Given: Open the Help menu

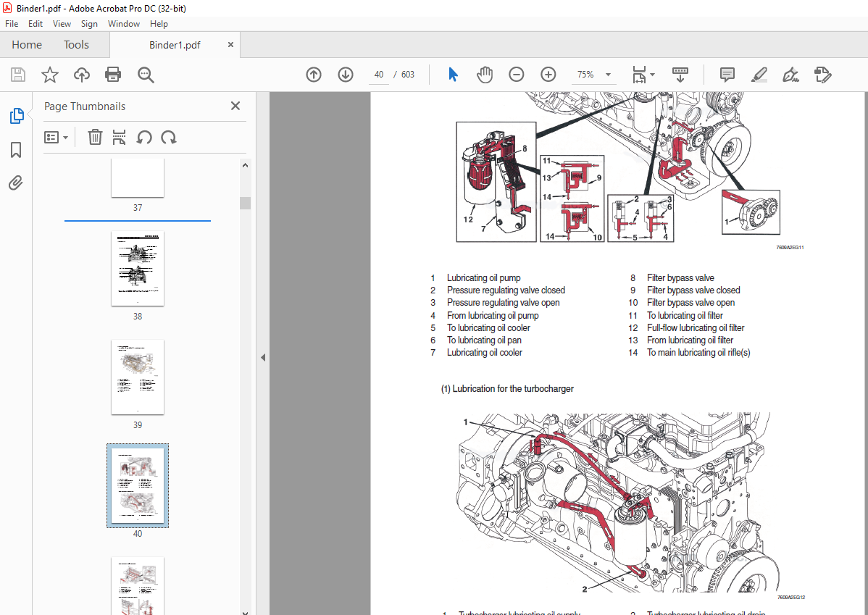Looking at the screenshot, I should [x=159, y=24].
